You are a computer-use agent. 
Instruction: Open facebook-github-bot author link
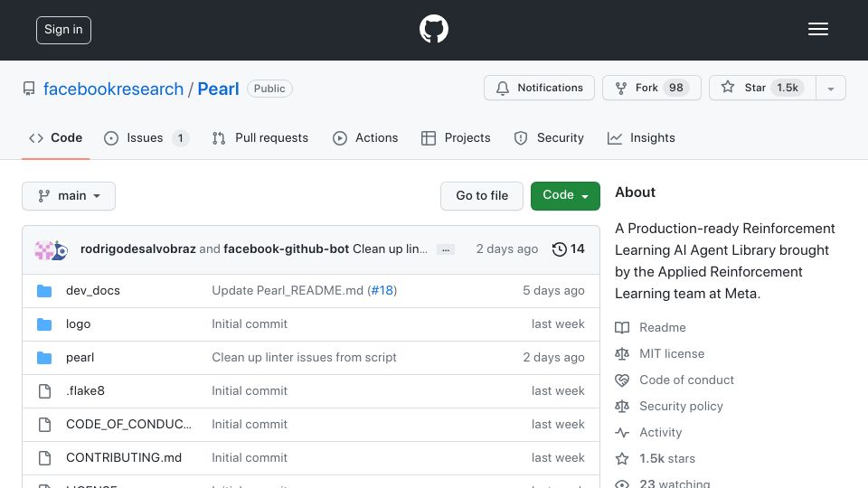[287, 249]
